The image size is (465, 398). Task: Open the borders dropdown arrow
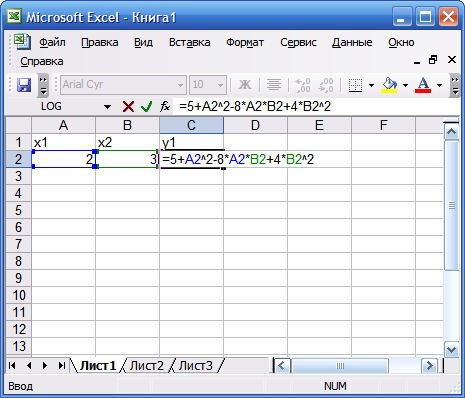pyautogui.click(x=371, y=86)
